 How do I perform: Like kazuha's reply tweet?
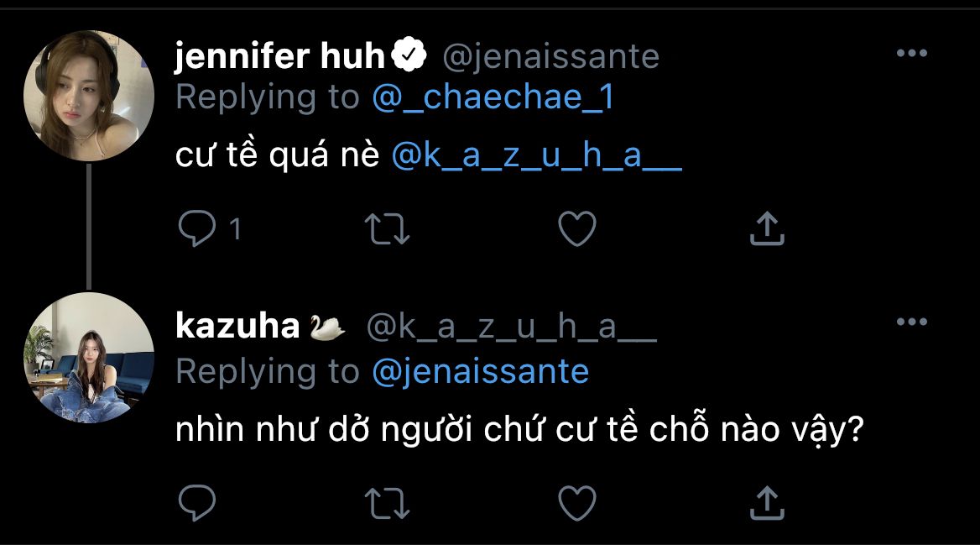tap(577, 502)
